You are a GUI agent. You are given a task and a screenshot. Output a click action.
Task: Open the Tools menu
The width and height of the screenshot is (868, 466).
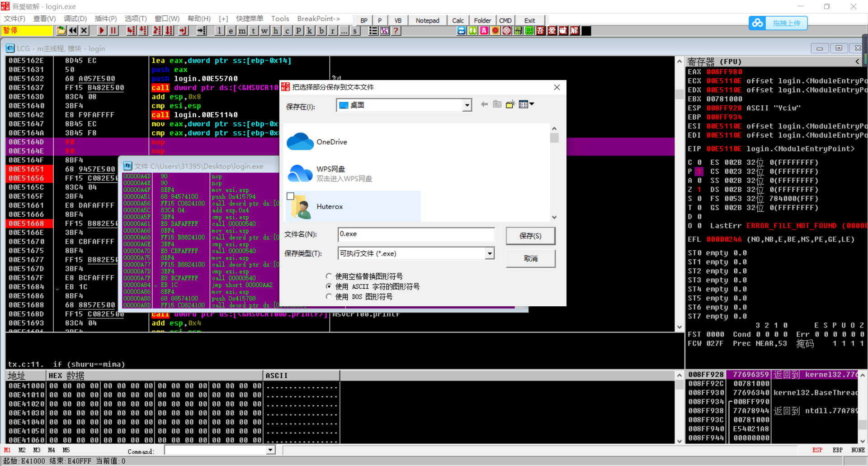(x=280, y=19)
